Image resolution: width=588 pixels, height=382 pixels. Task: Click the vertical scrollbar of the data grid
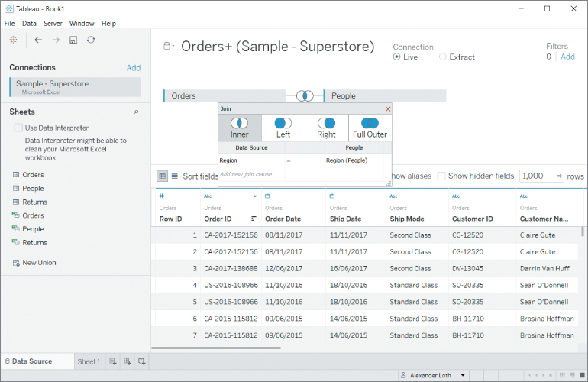tap(583, 231)
